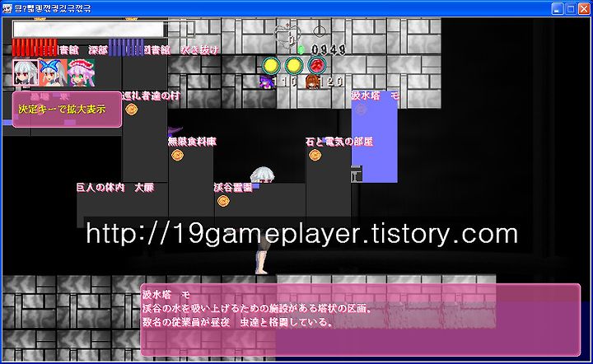Click the green gem next to 0949
The image size is (593, 364).
click(301, 49)
